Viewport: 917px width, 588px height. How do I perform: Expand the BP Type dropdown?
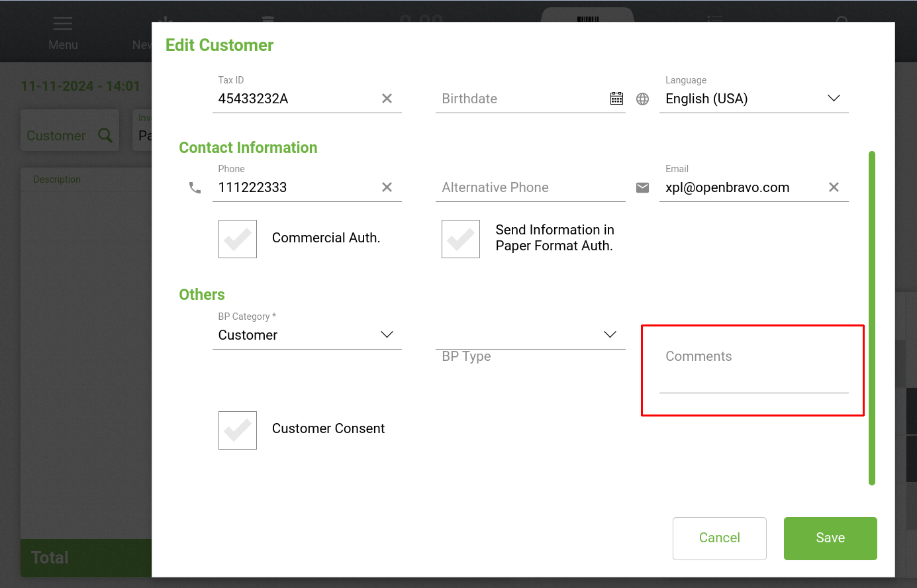click(x=610, y=335)
